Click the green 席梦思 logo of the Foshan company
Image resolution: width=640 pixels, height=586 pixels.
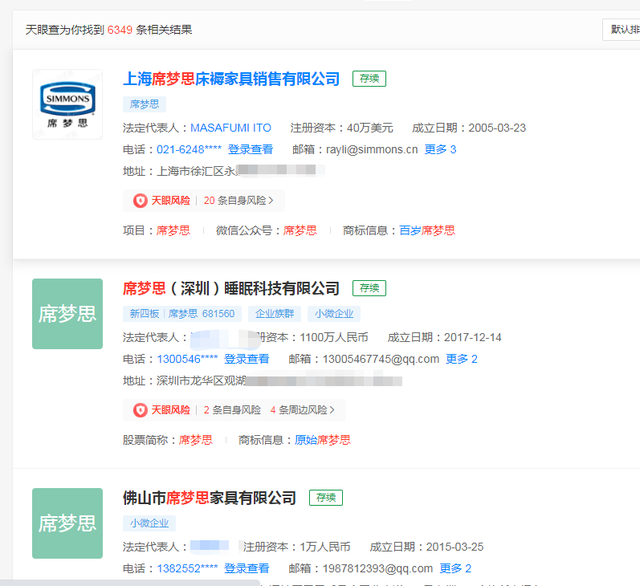(x=67, y=523)
